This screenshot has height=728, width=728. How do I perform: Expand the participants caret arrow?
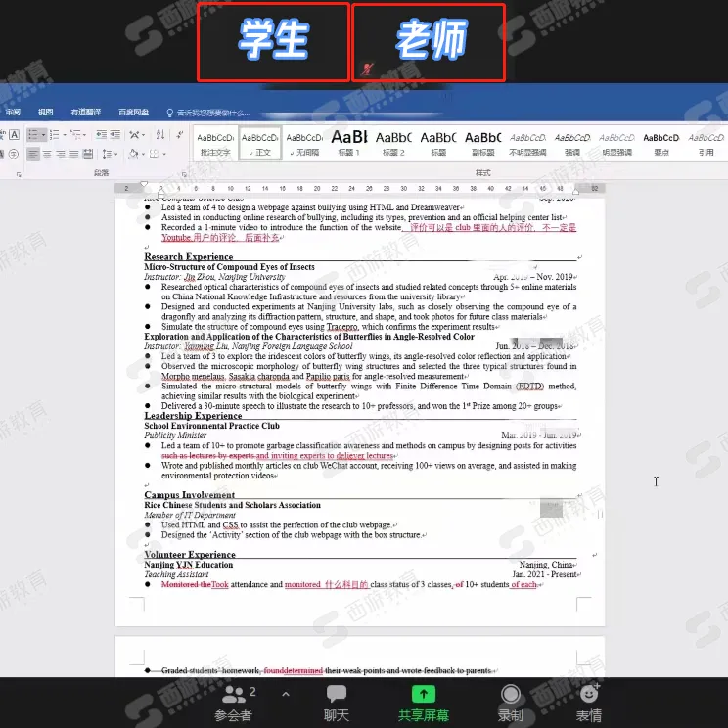click(286, 694)
